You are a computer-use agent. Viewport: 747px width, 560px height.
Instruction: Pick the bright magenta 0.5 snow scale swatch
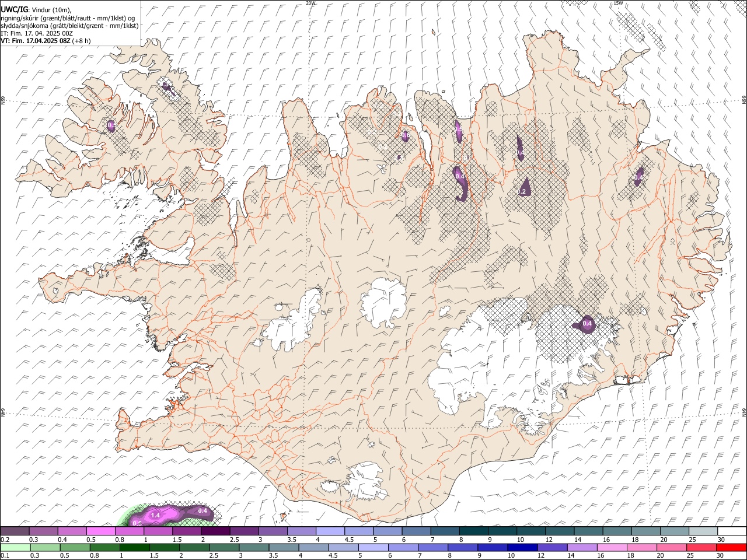[101, 531]
